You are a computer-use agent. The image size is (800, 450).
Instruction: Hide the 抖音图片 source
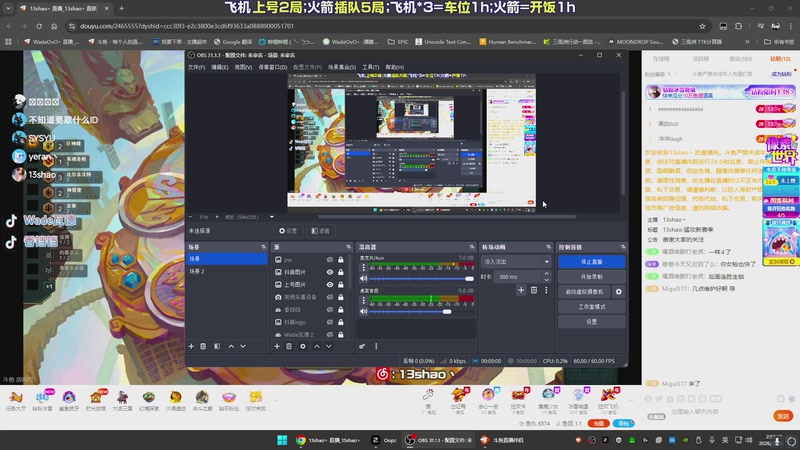(330, 272)
